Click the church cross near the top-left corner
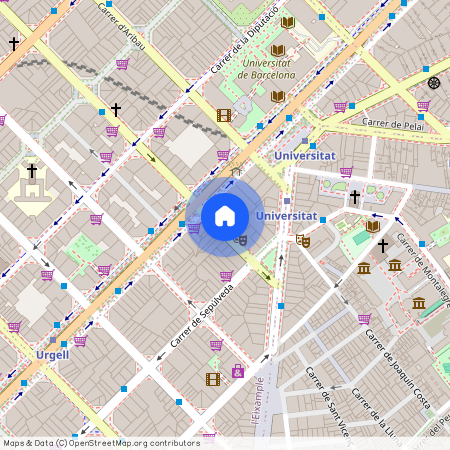 [x=14, y=44]
